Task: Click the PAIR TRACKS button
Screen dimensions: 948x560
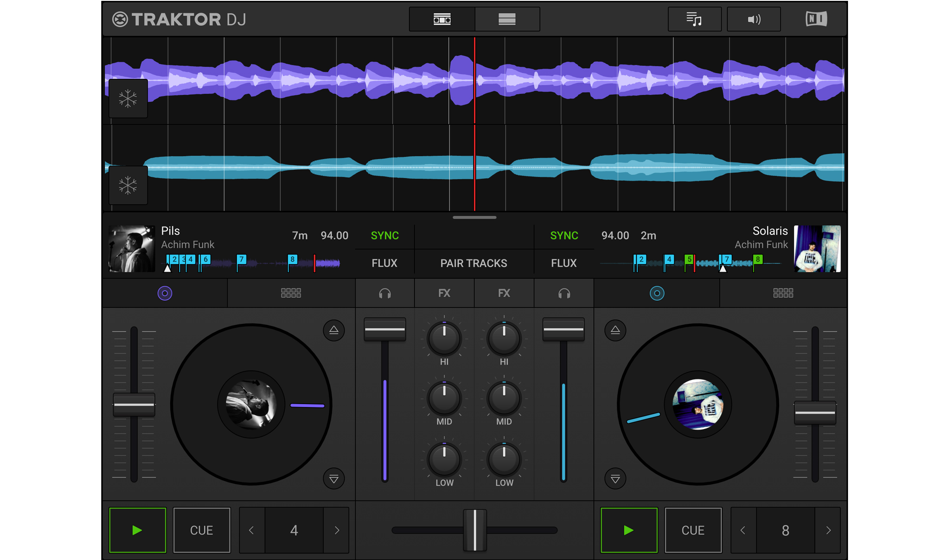Action: 474,263
